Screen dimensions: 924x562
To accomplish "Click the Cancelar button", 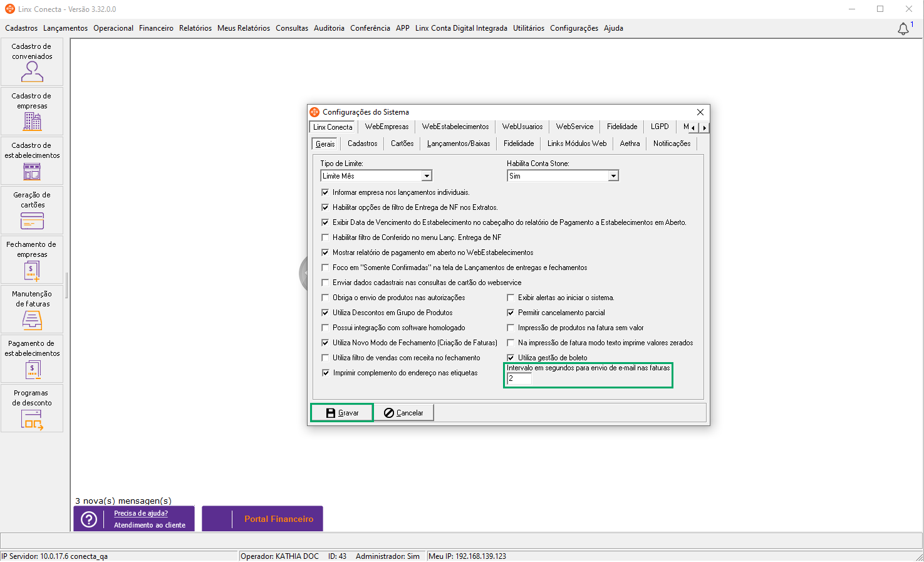I will point(403,413).
